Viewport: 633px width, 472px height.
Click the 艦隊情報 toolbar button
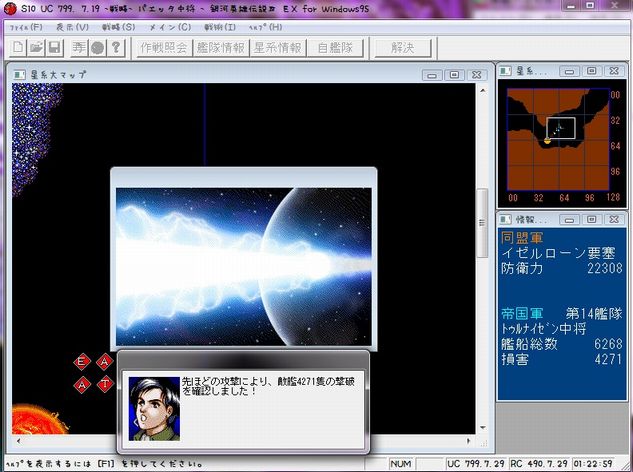pos(221,48)
